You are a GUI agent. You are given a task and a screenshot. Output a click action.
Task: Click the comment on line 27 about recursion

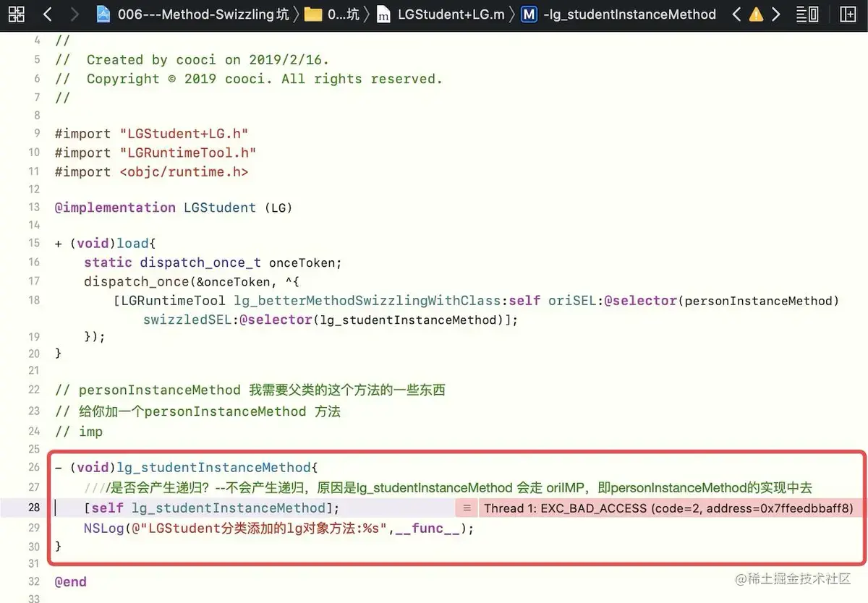448,487
